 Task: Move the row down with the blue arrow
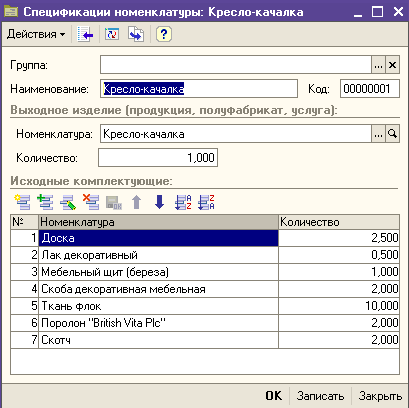point(160,202)
